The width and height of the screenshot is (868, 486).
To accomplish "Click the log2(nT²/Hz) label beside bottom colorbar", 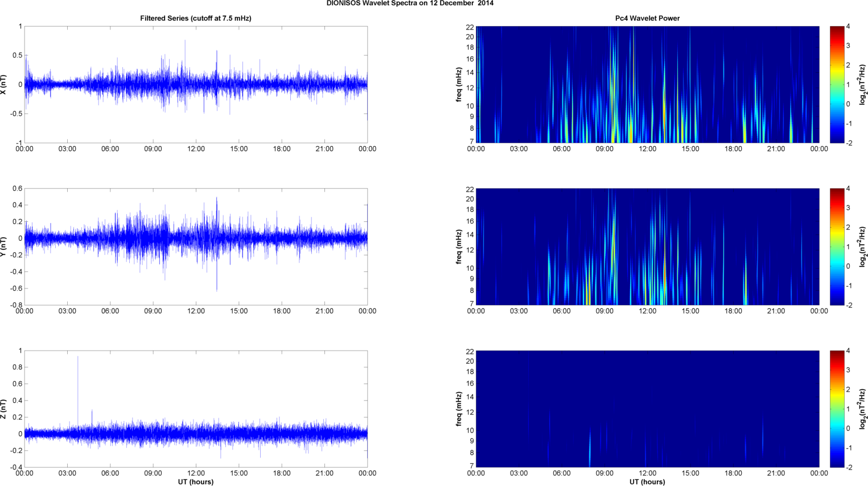I will click(863, 409).
